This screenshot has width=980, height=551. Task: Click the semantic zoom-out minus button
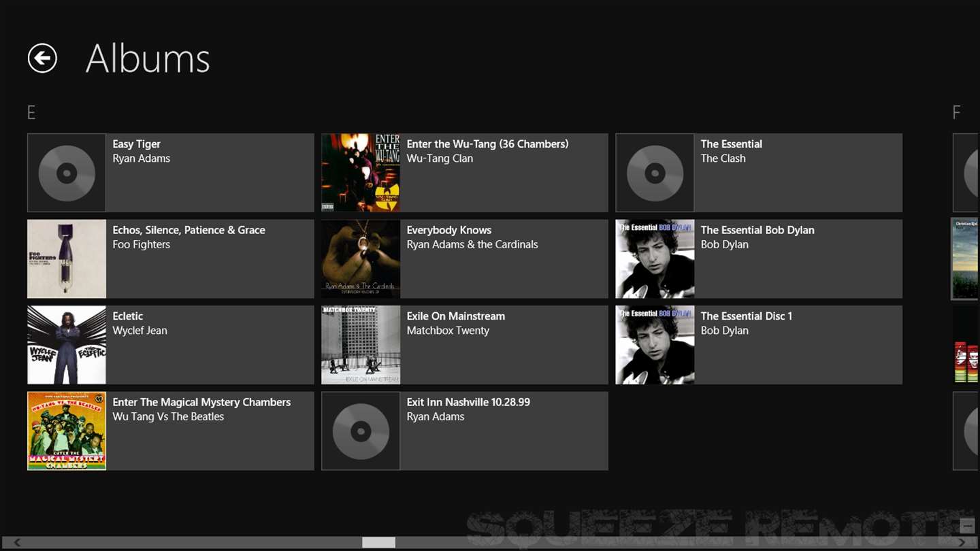click(967, 525)
